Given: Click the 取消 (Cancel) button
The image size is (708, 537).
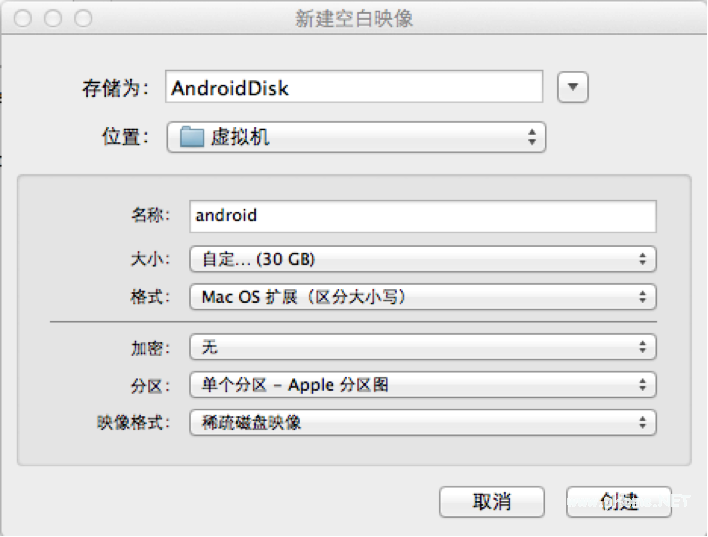Looking at the screenshot, I should pos(491,502).
